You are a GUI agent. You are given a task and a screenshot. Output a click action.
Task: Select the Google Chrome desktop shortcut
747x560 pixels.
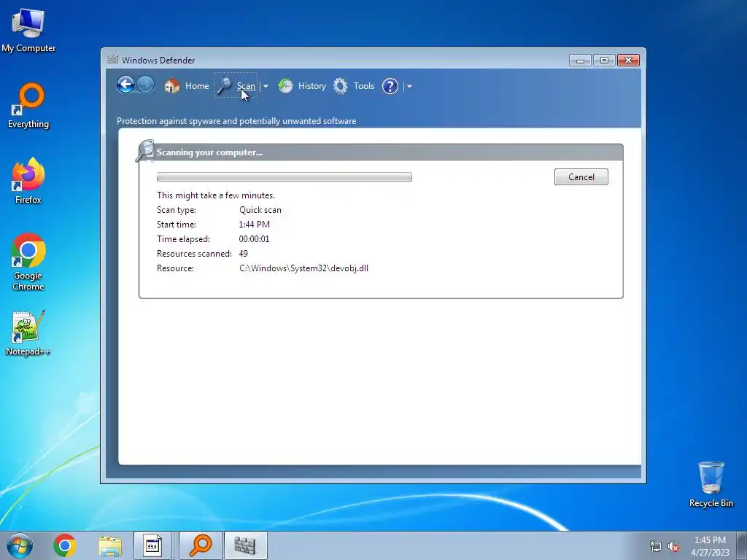click(28, 262)
